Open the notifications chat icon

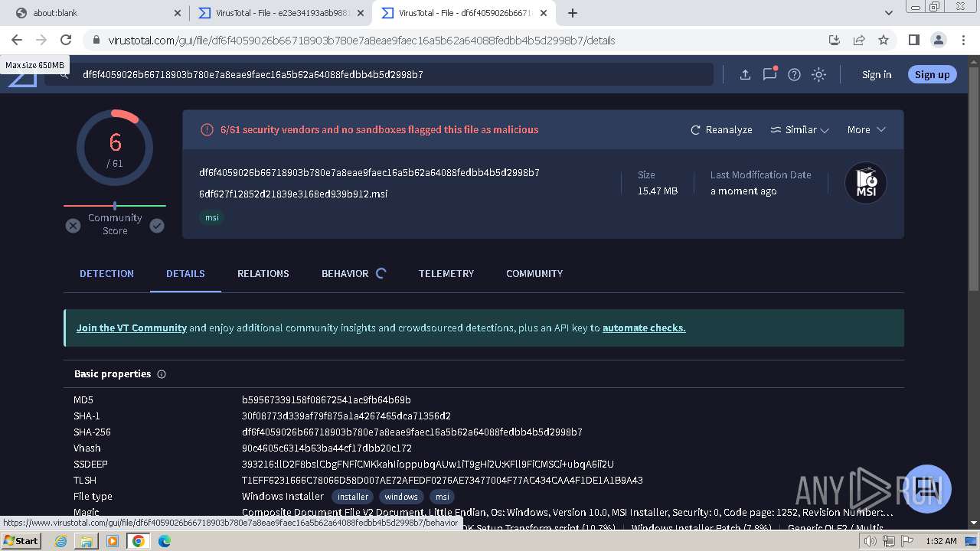click(770, 73)
